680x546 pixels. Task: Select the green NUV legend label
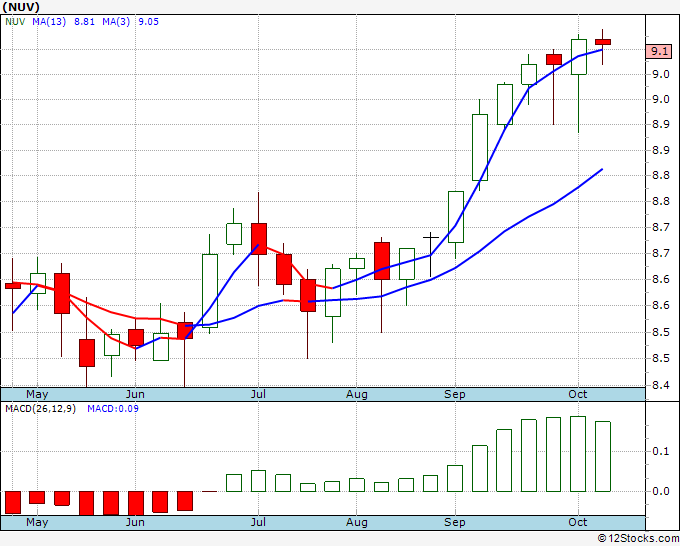pyautogui.click(x=15, y=22)
